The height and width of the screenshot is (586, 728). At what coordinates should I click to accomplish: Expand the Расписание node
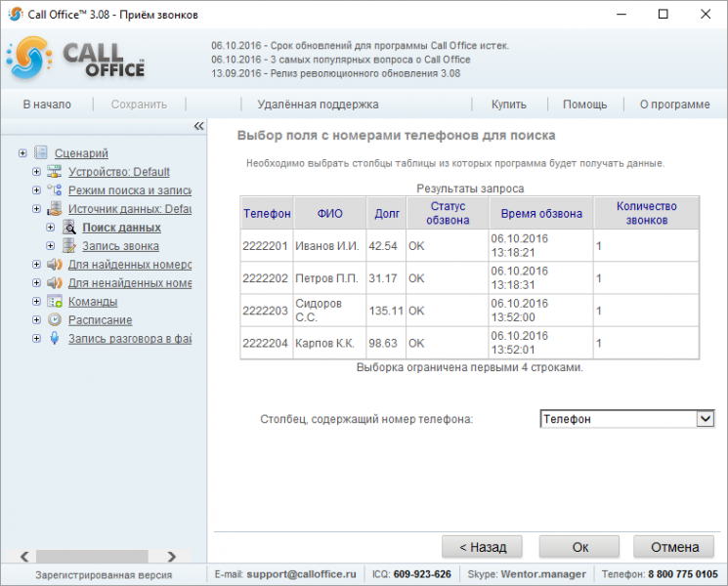(36, 320)
